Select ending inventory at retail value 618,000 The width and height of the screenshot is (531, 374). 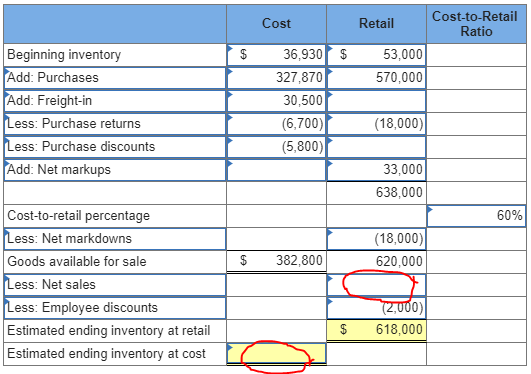coord(399,329)
